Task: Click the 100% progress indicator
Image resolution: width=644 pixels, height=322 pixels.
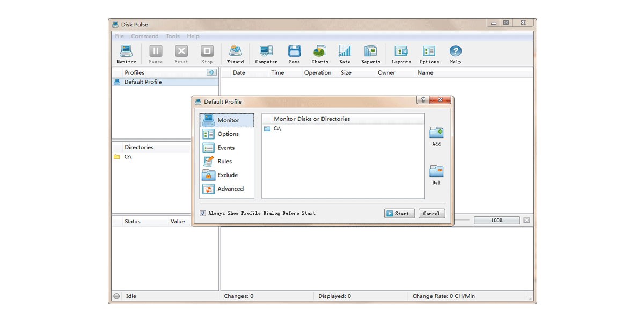Action: [x=497, y=221]
